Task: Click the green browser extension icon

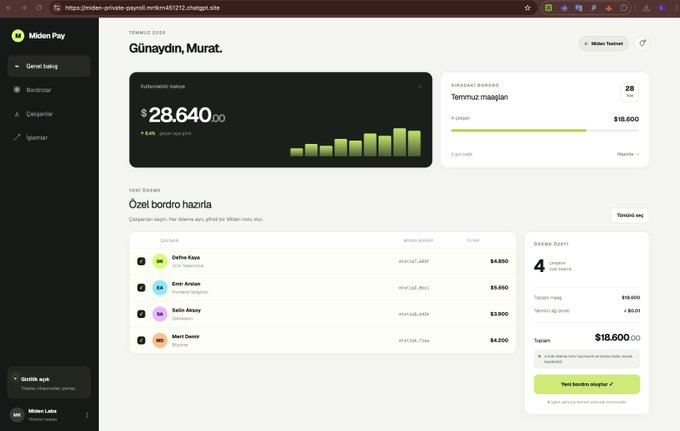Action: pos(549,8)
